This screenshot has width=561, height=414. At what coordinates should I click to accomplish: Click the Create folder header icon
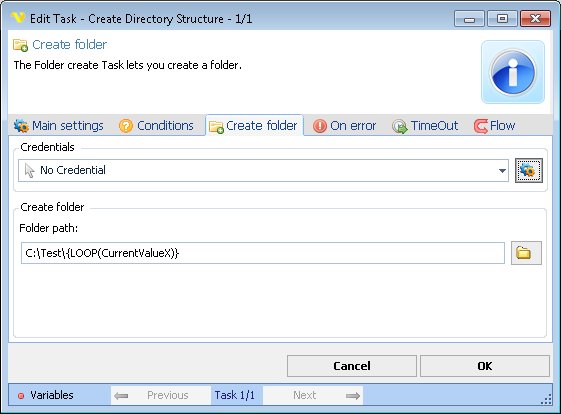pos(20,45)
